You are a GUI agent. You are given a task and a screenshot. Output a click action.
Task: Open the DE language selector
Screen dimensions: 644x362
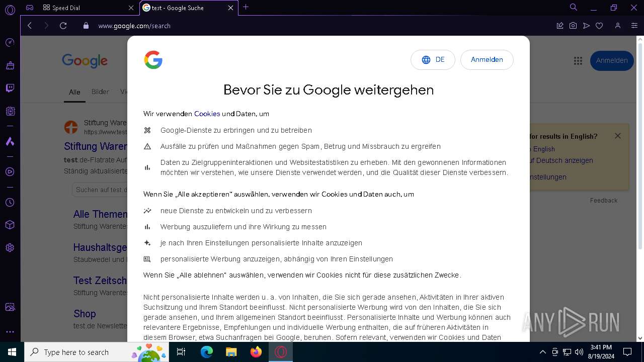click(x=433, y=60)
